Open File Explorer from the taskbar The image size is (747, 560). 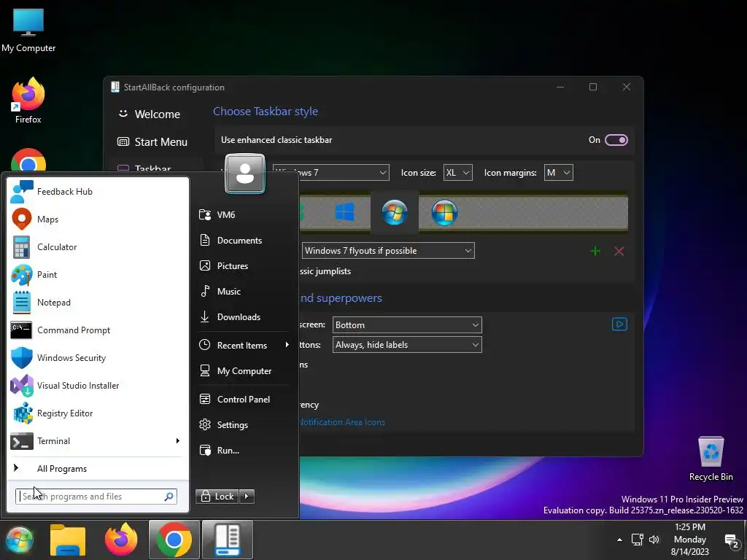click(68, 540)
